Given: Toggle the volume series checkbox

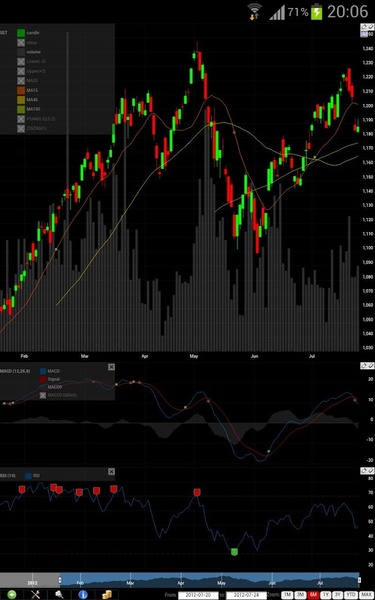Looking at the screenshot, I should pos(21,52).
